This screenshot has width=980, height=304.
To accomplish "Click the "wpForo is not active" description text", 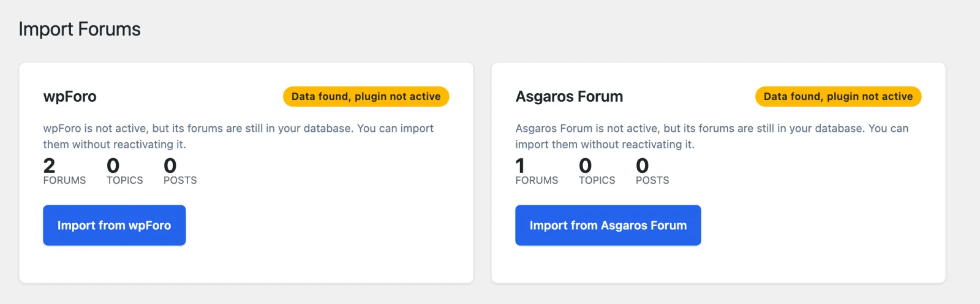I will (238, 137).
